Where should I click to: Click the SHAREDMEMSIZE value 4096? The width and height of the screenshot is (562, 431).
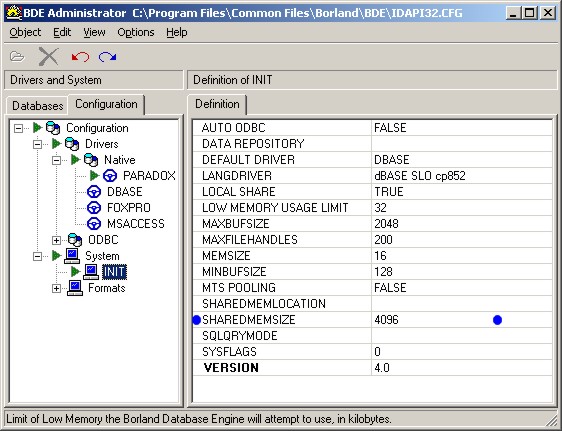tap(386, 320)
